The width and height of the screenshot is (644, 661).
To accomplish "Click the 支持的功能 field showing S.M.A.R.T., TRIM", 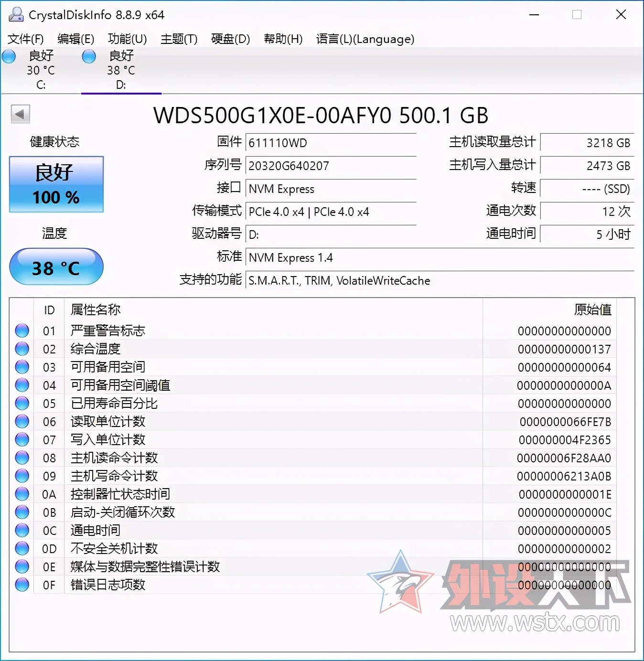I will pyautogui.click(x=337, y=280).
